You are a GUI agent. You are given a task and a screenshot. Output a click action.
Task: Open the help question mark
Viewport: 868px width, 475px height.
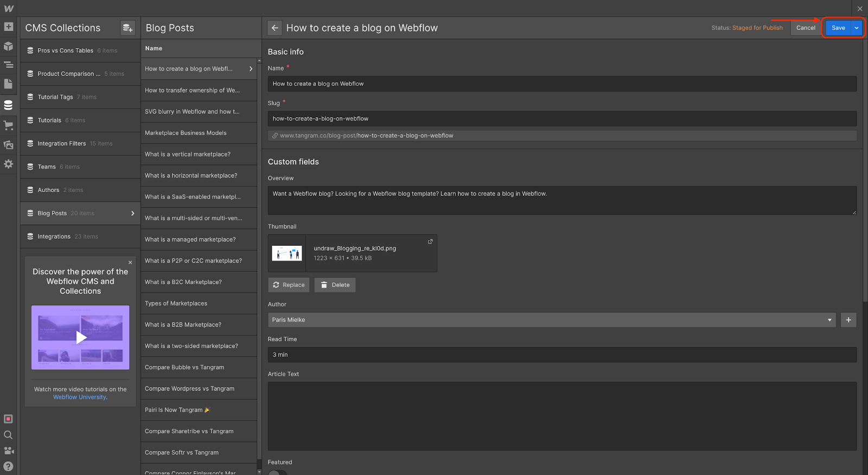pos(8,466)
